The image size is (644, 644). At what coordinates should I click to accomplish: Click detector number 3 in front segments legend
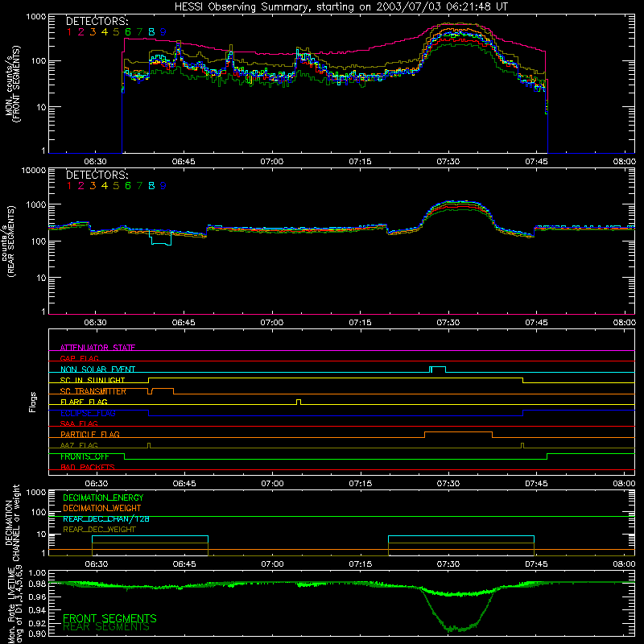point(93,32)
